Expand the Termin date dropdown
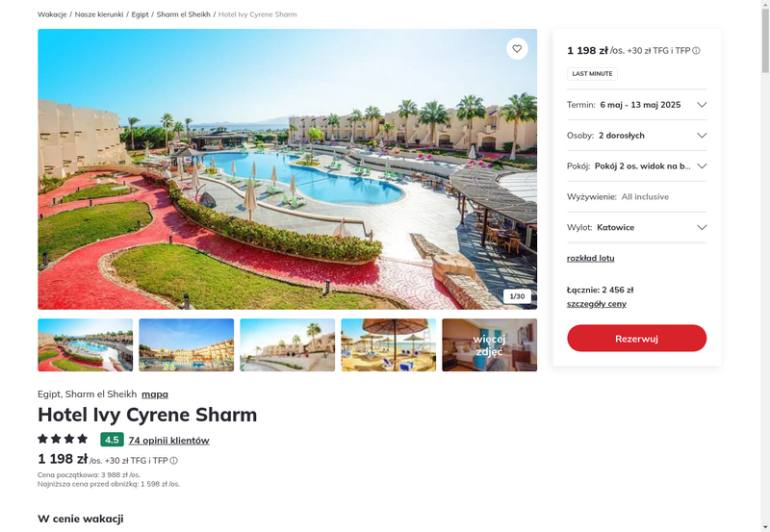770x532 pixels. click(636, 105)
